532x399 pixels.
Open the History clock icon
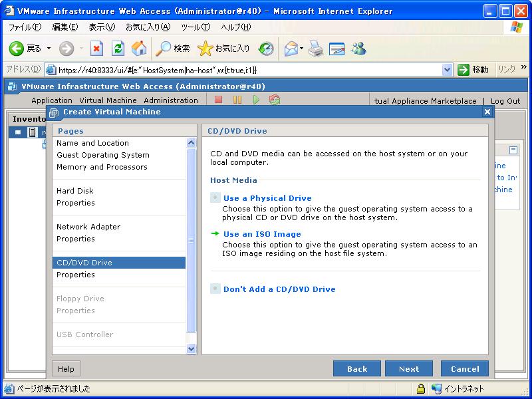point(266,49)
